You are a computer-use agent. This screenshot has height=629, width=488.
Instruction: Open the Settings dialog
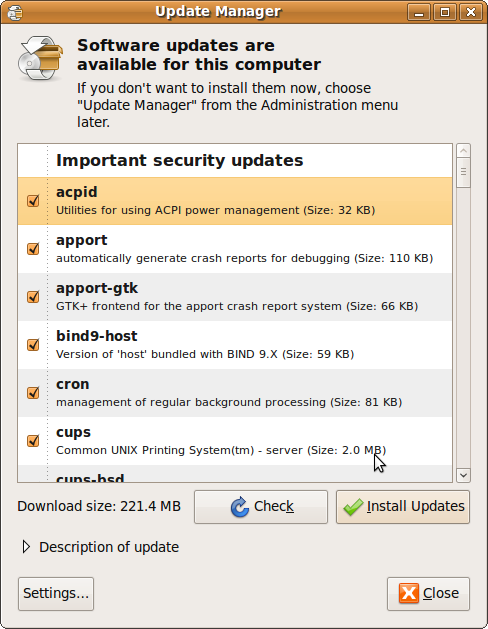pos(56,594)
